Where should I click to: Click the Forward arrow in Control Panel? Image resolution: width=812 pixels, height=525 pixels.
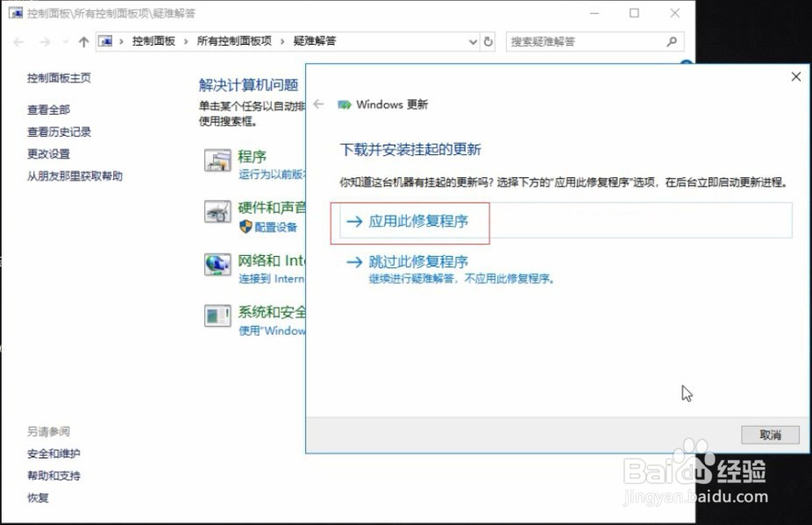point(45,42)
